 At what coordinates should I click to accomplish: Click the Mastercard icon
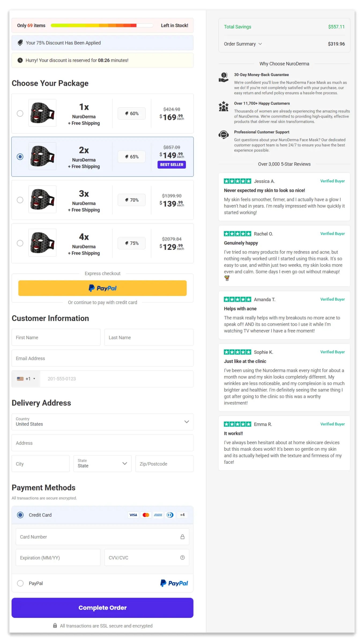click(146, 515)
